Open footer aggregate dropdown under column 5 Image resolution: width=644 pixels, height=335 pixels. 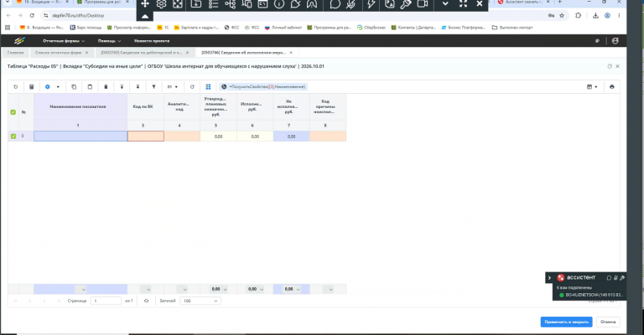(225, 290)
